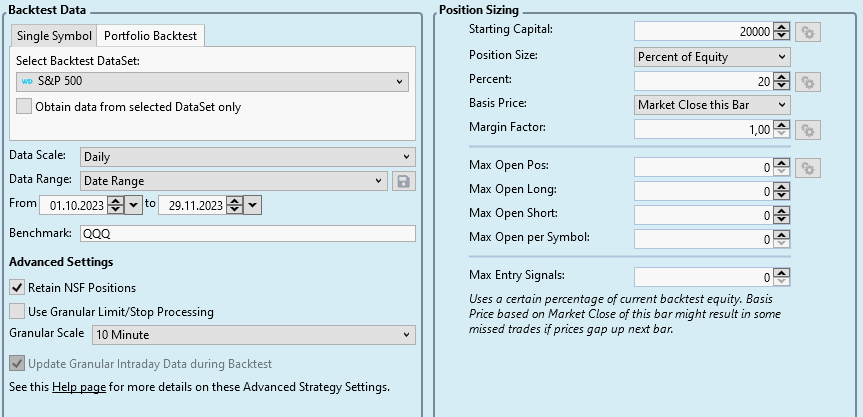Click the gear icon next to Starting Capital
Screen dimensions: 863x417
(x=808, y=32)
